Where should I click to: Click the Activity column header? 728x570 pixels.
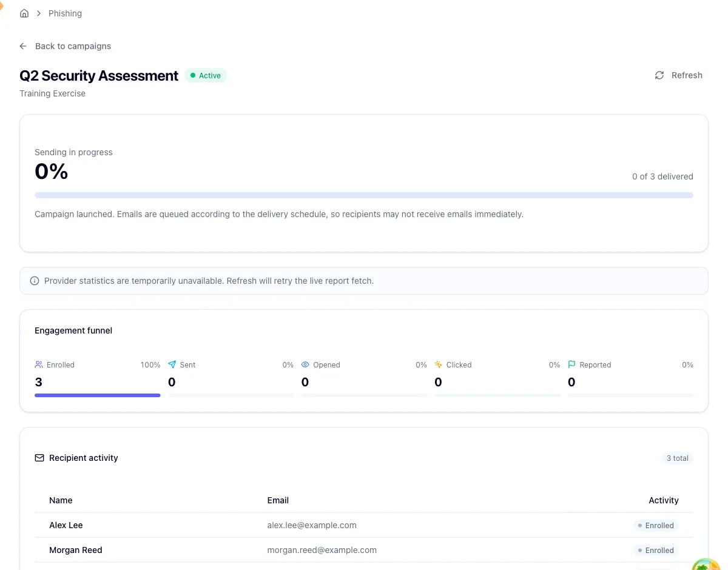[664, 500]
